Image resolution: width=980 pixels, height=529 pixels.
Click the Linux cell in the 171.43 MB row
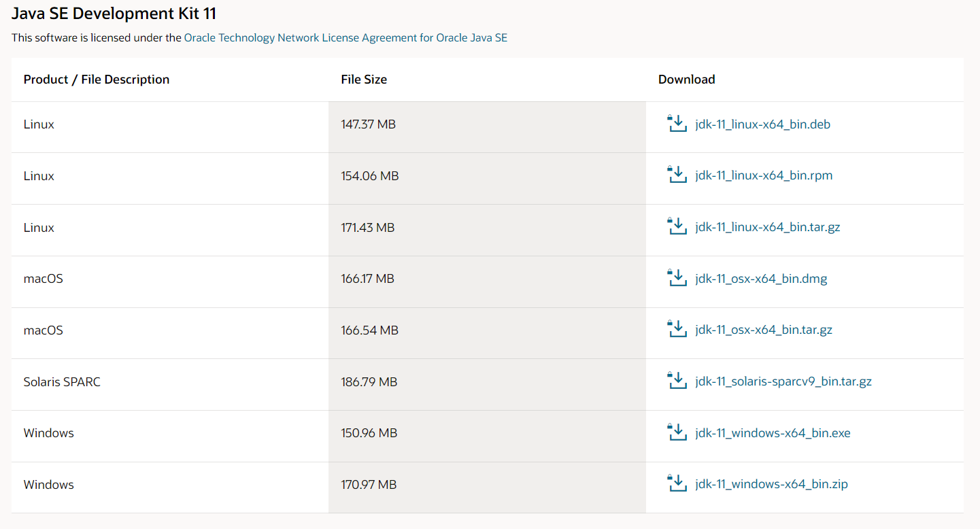(170, 231)
